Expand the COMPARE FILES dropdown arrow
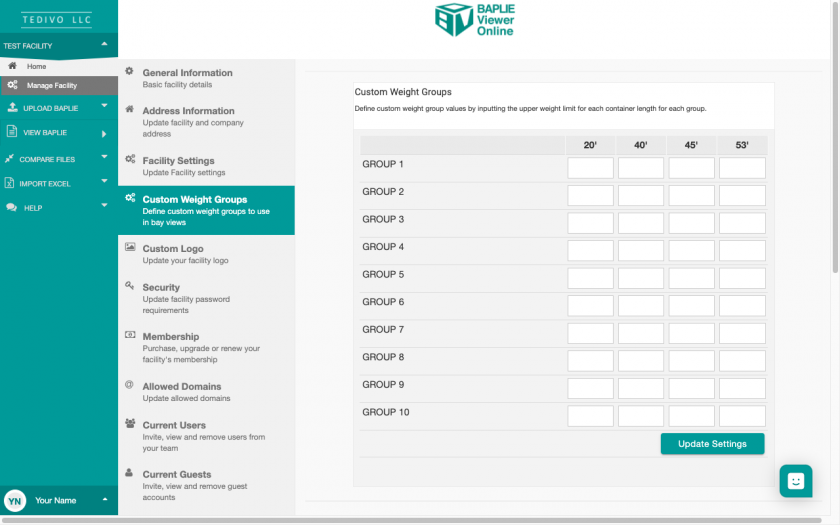 click(104, 157)
